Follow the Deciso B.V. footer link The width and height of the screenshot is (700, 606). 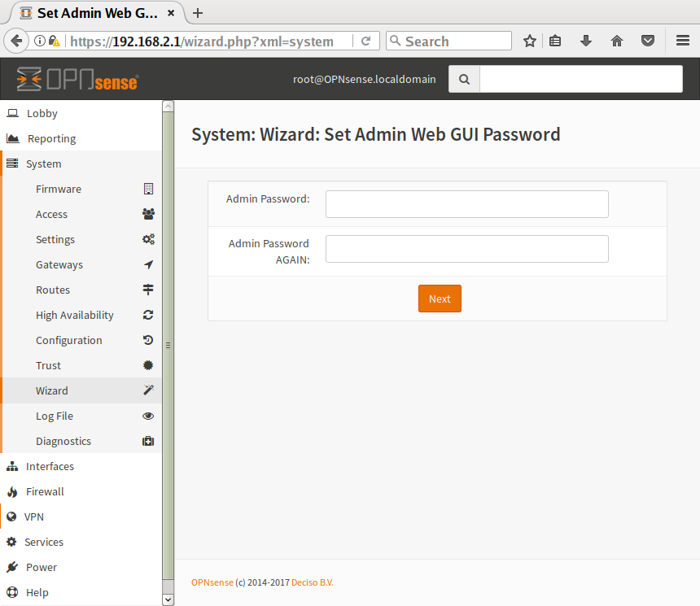click(313, 582)
